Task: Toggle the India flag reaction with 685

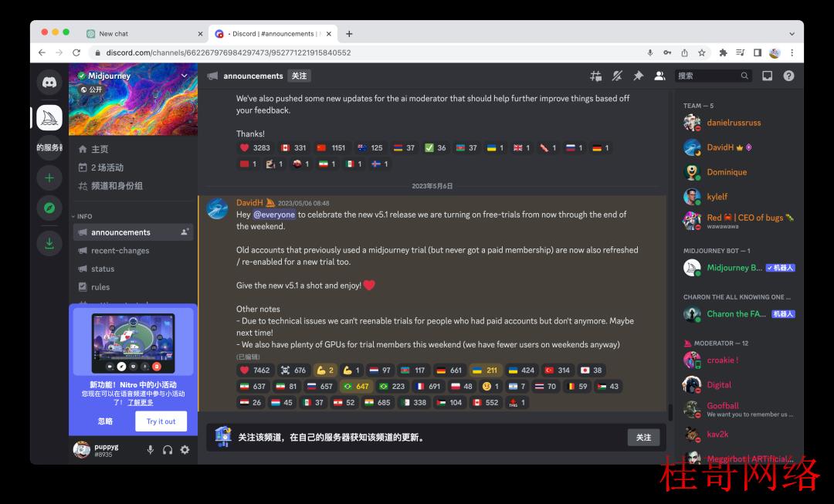Action: tap(378, 402)
